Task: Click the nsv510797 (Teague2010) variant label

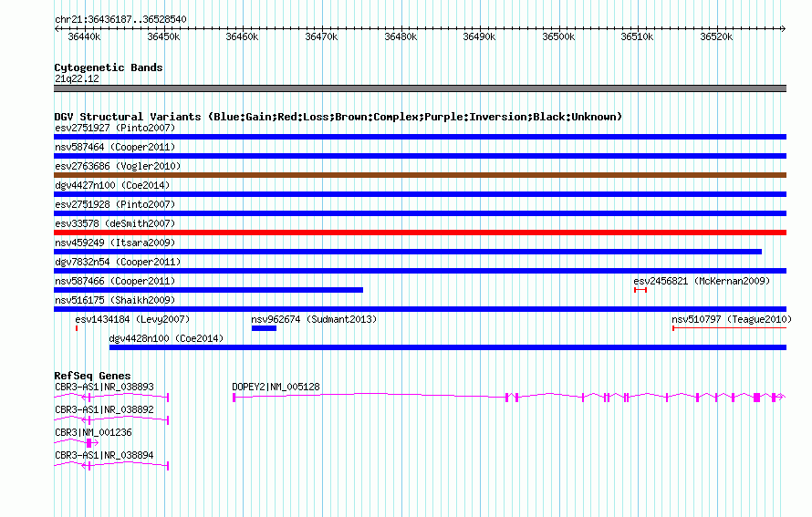Action: [x=731, y=319]
